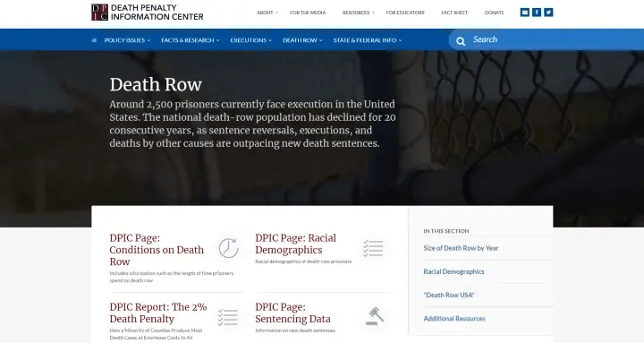Click the 'In This Section' heading
Image resolution: width=644 pixels, height=343 pixels.
pos(446,231)
